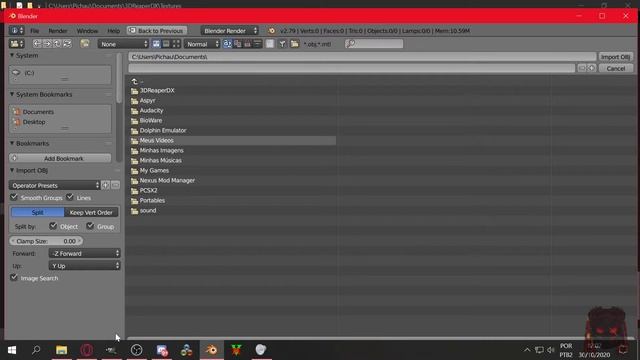The image size is (640, 360).
Task: Toggle Smooth Groups checkbox
Action: click(x=14, y=198)
